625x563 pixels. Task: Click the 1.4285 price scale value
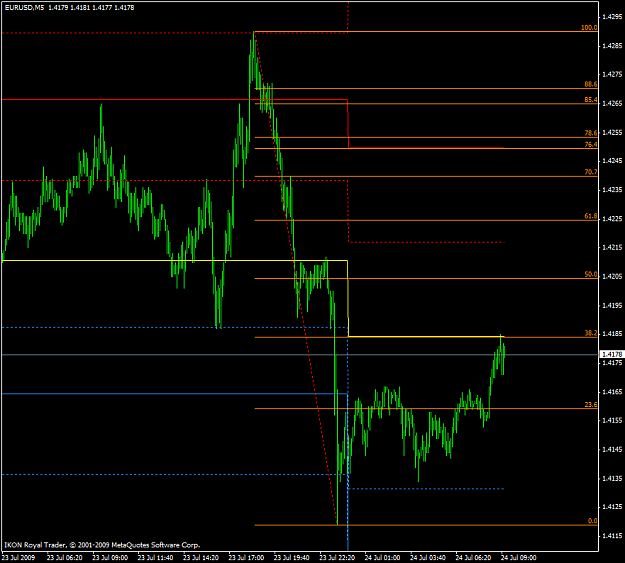click(612, 46)
